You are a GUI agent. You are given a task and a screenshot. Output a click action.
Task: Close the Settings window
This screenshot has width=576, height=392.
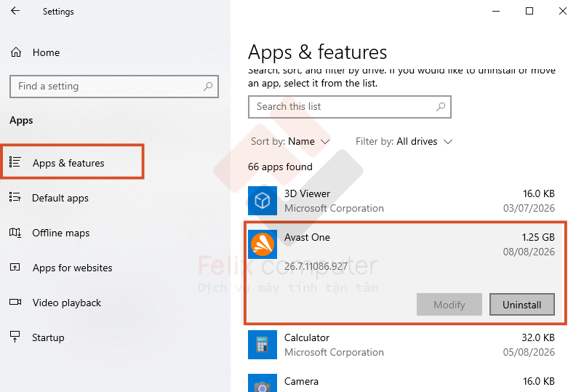(x=562, y=11)
